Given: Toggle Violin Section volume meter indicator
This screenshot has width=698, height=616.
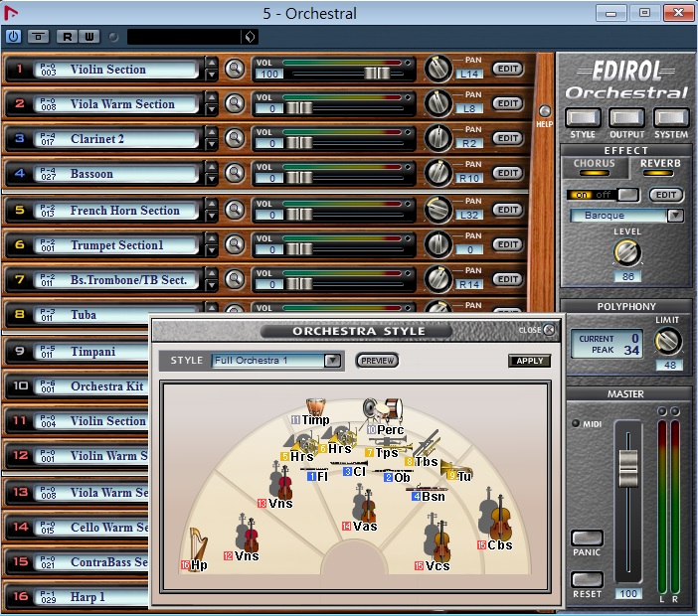Looking at the screenshot, I should 408,63.
